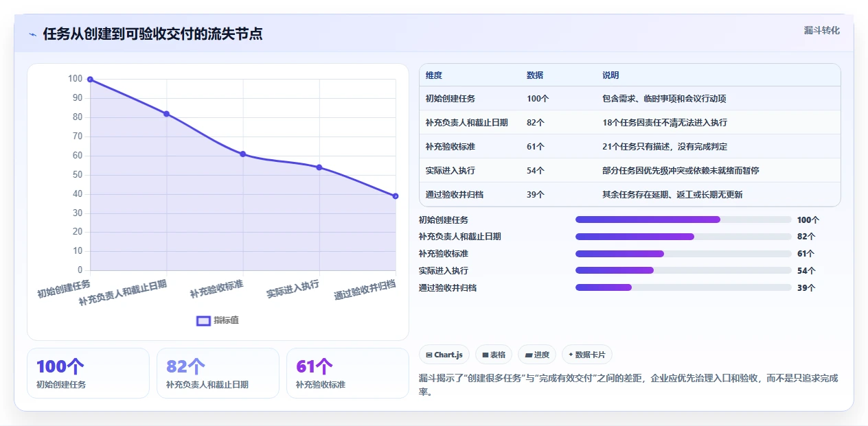Click the 说明 column header
This screenshot has width=868, height=426.
pos(610,75)
